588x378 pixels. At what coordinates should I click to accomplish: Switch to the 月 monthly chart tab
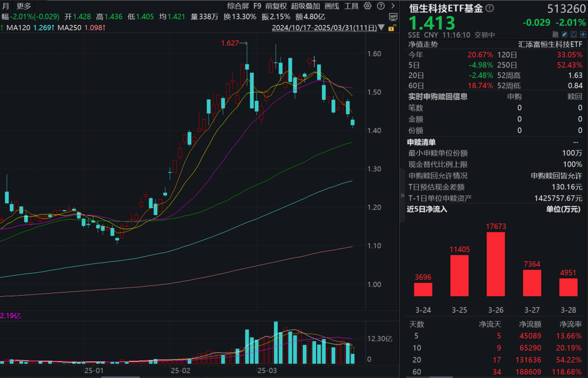click(5, 5)
